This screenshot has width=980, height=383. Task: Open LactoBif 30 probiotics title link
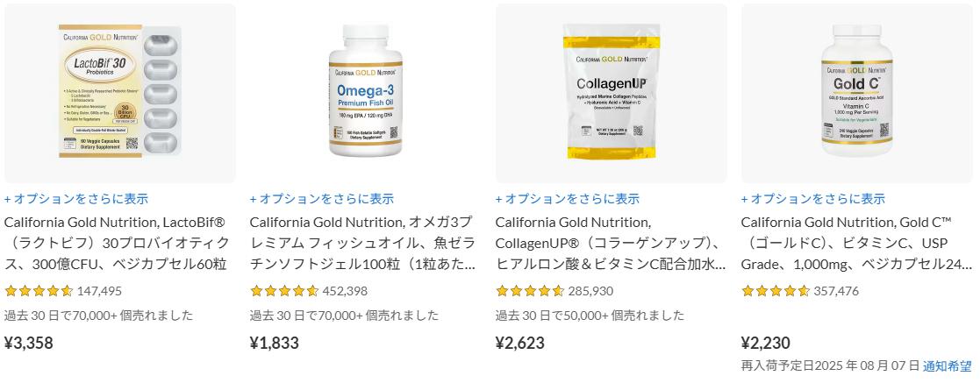point(117,243)
